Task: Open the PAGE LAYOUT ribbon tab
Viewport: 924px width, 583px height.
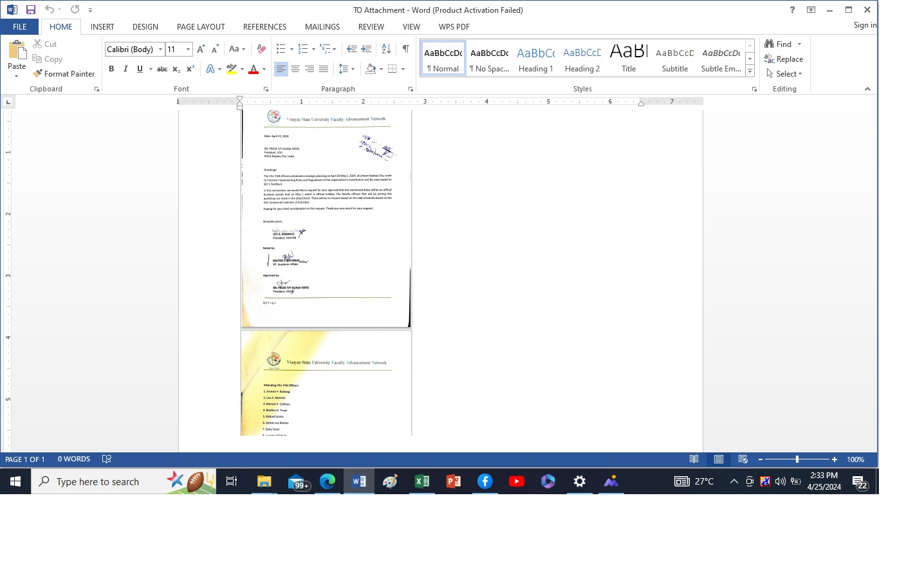Action: 201,27
